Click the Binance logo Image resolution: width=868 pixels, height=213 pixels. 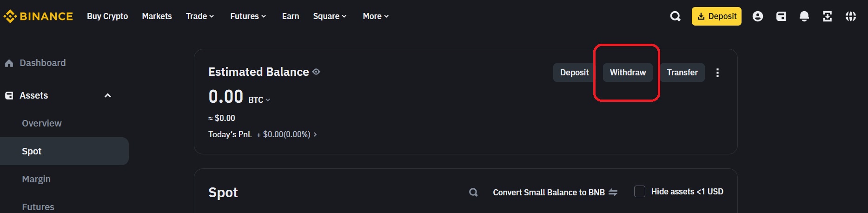click(x=38, y=16)
